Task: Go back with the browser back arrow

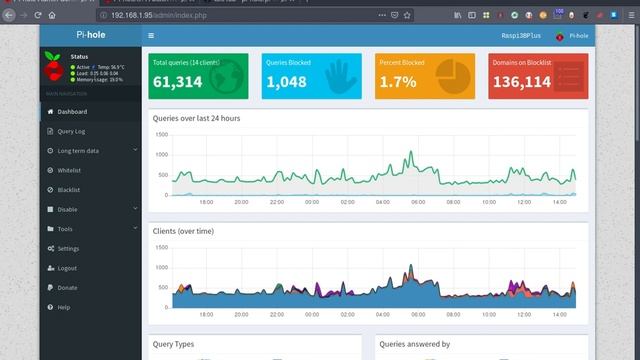Action: (9, 16)
